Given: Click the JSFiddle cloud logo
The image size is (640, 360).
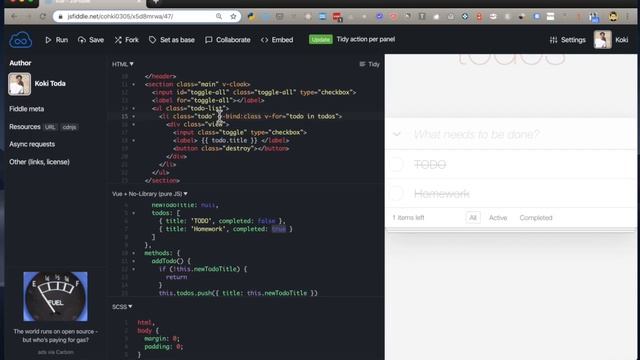Looking at the screenshot, I should coord(20,40).
